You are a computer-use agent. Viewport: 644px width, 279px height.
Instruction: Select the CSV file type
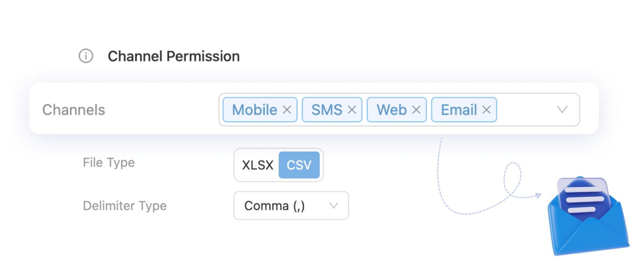pos(299,165)
